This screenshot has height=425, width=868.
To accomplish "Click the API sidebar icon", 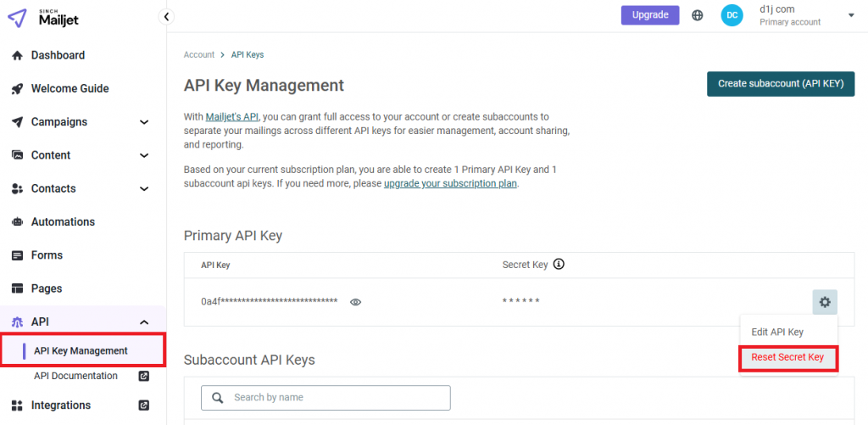I will click(x=17, y=322).
